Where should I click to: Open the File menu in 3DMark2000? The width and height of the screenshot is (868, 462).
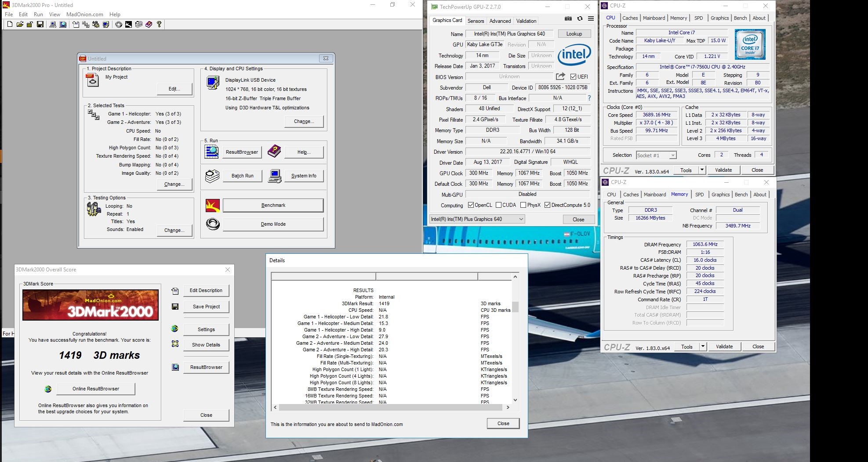9,14
